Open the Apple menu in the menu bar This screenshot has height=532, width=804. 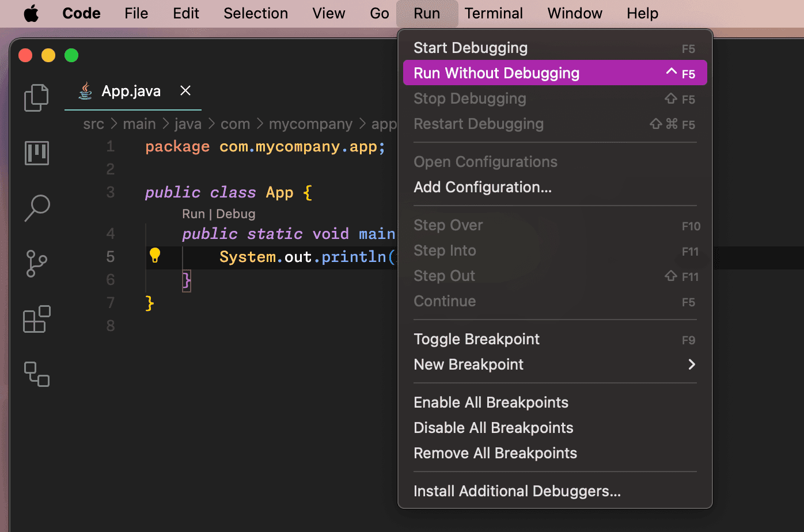[31, 13]
